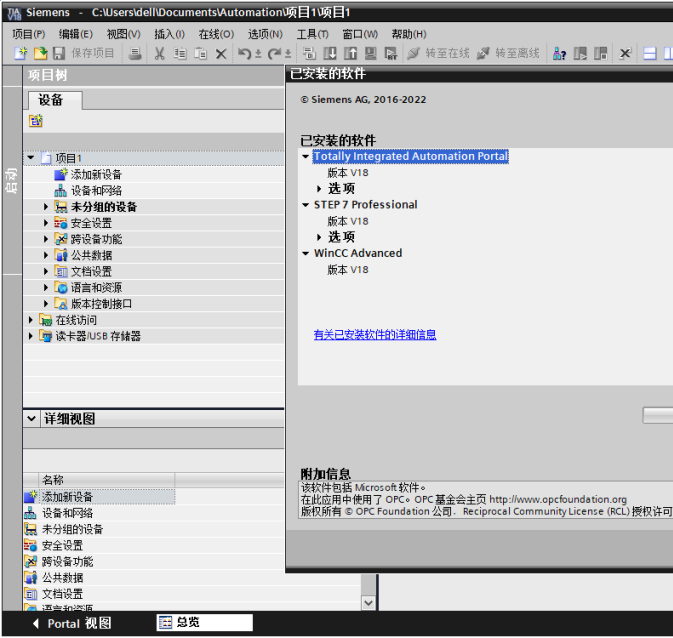Click the 保存项目 save icon
673x638 pixels.
coord(59,53)
